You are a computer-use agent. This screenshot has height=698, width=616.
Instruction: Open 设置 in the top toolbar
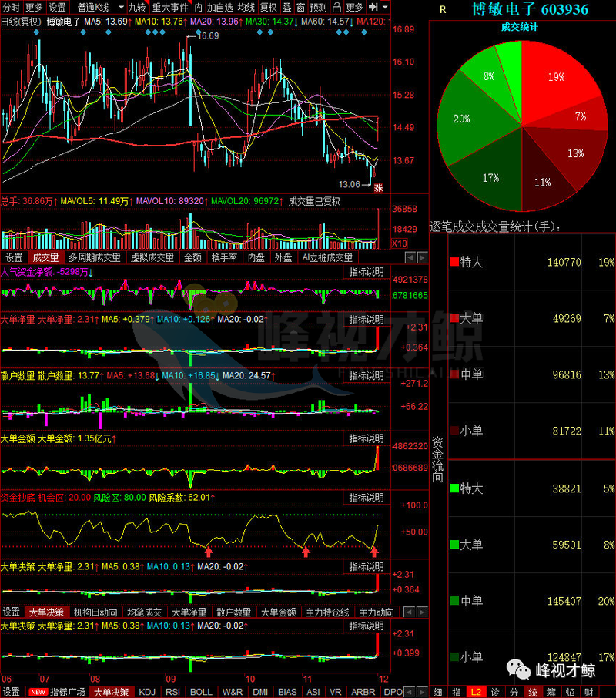pyautogui.click(x=57, y=7)
